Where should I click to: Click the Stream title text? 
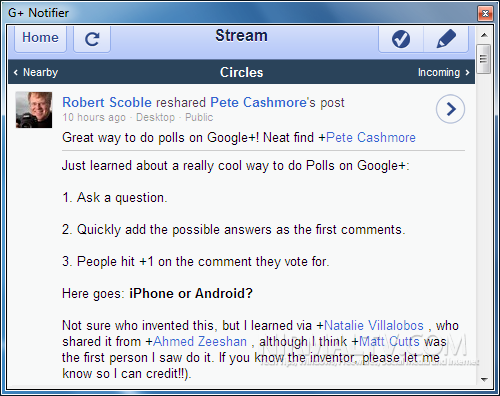point(241,35)
